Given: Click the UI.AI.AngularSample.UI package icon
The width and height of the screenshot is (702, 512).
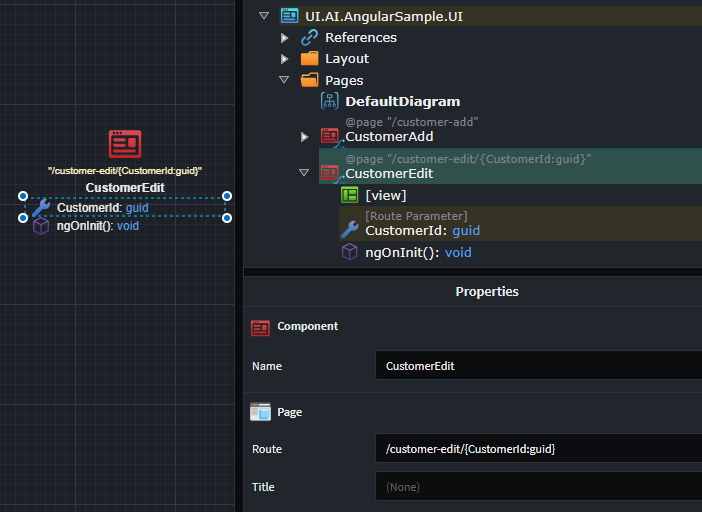Looking at the screenshot, I should [x=290, y=16].
